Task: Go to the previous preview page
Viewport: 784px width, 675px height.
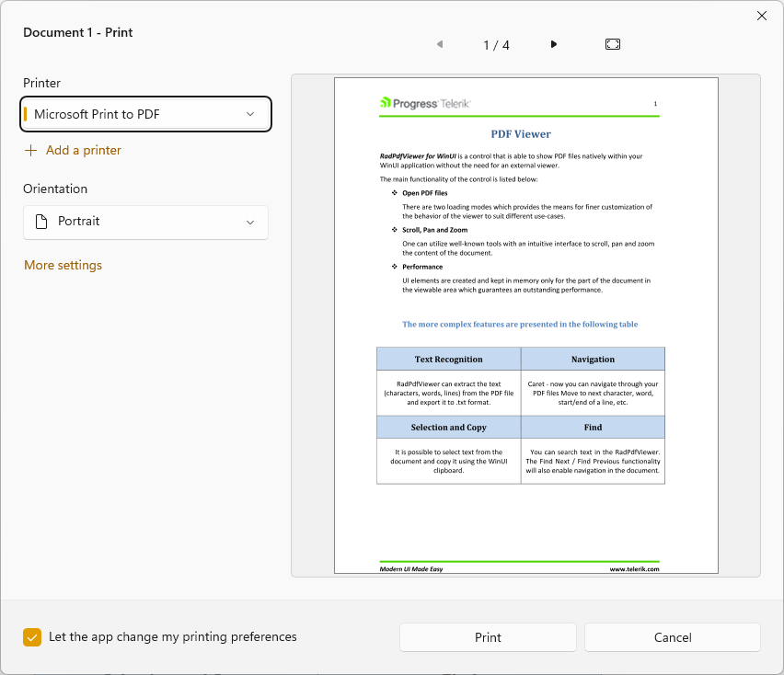Action: [x=439, y=43]
